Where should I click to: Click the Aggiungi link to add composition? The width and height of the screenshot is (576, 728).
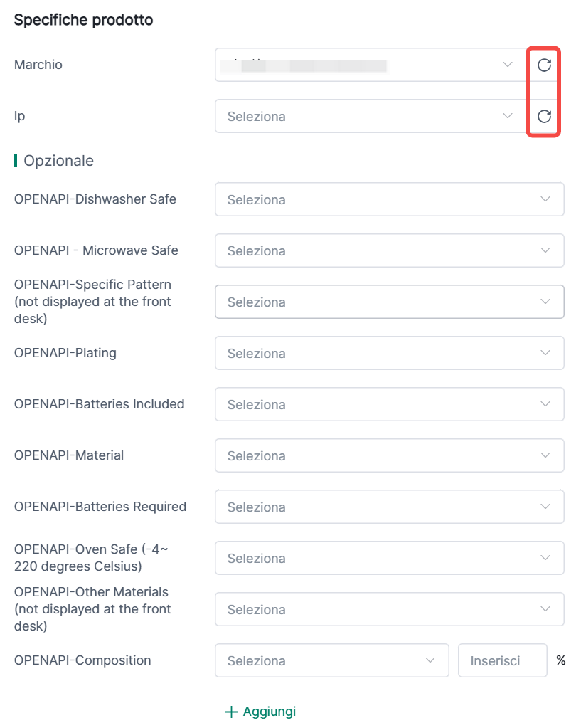click(x=269, y=712)
